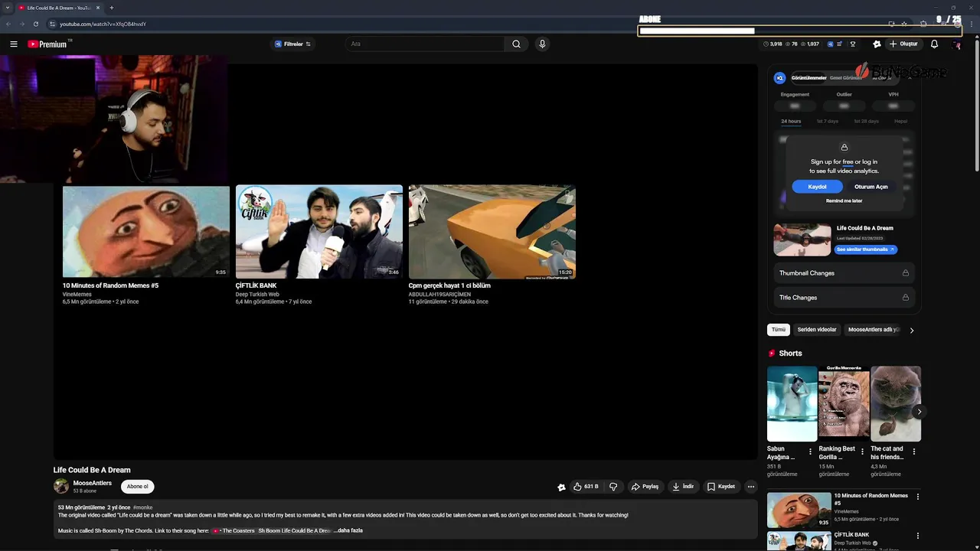Close the Life Could Be A Dream tab
The width and height of the screenshot is (980, 551).
point(98,8)
